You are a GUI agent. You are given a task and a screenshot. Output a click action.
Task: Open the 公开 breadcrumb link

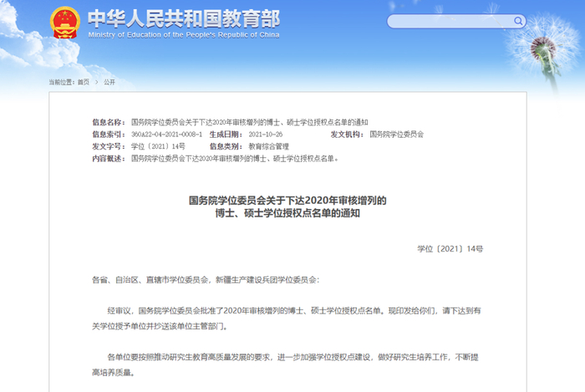(x=109, y=82)
